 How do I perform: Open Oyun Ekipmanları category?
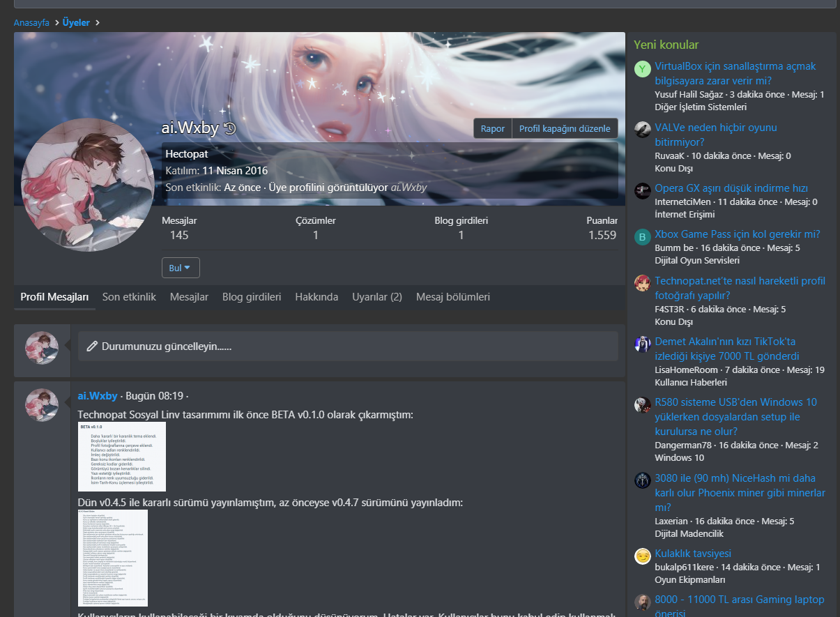[x=690, y=580]
